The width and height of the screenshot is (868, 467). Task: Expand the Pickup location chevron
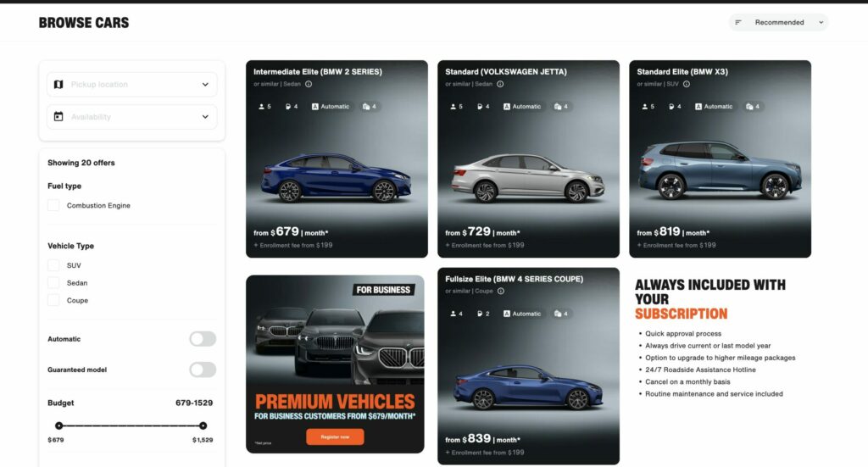[x=205, y=84]
